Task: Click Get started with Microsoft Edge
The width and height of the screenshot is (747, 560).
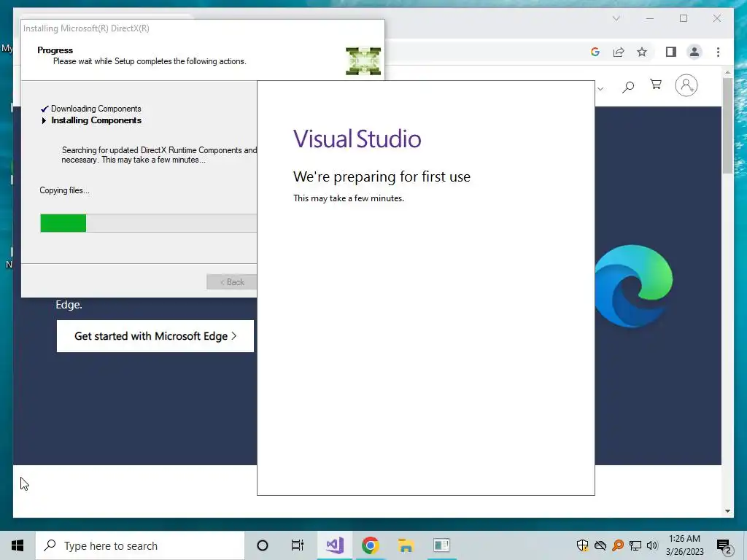Action: pos(155,336)
